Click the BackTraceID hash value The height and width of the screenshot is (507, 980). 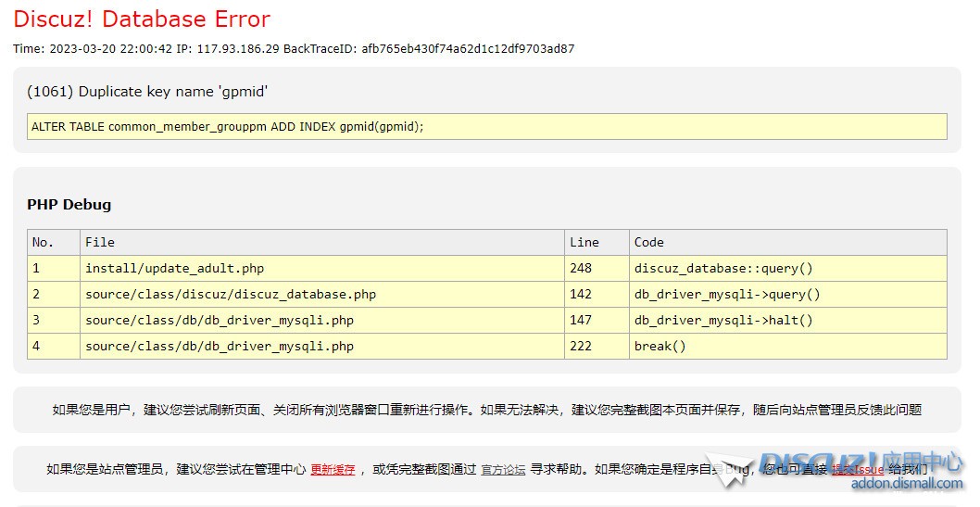tap(468, 48)
